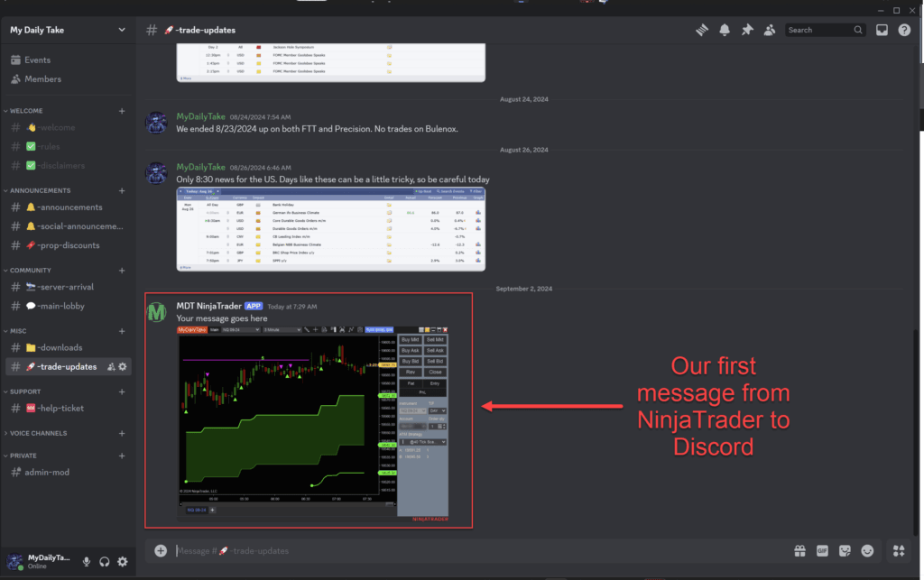This screenshot has height=580, width=924.
Task: Open NinjaTrader chart screenshot attachment
Action: point(313,425)
